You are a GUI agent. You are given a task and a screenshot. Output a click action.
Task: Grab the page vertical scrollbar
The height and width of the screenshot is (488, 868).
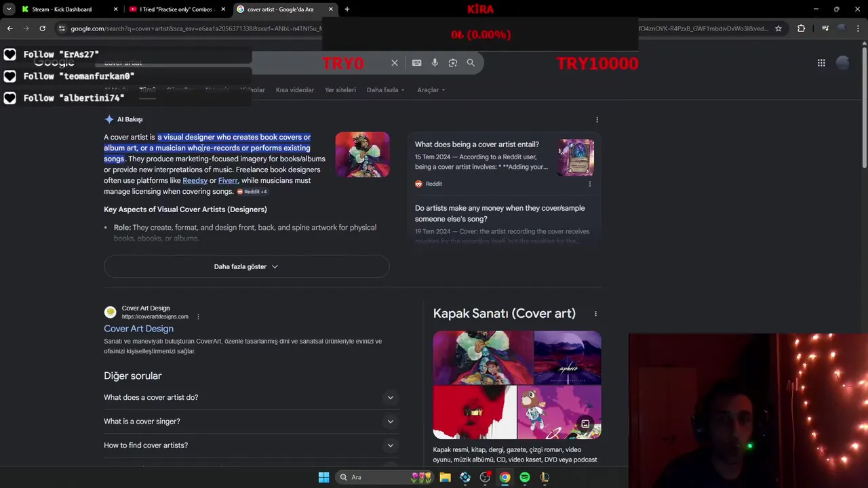(x=864, y=108)
